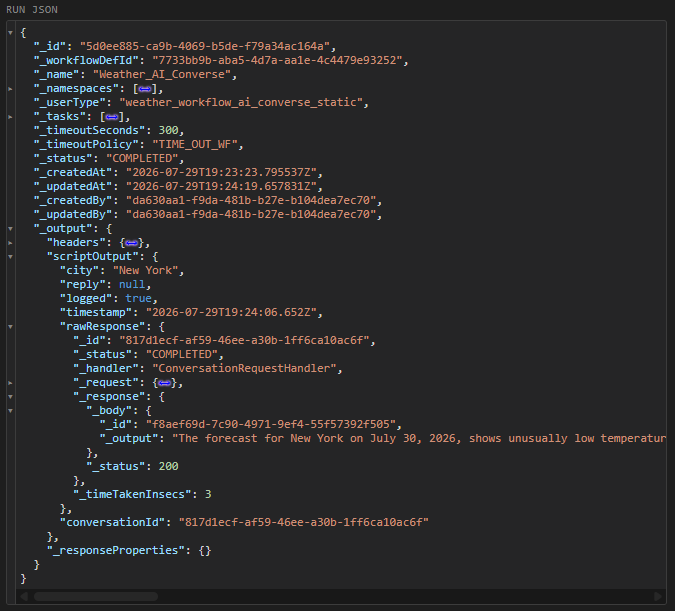Image resolution: width=675 pixels, height=611 pixels.
Task: Click the _timeTakenInsecs value 3
Action: [x=208, y=494]
